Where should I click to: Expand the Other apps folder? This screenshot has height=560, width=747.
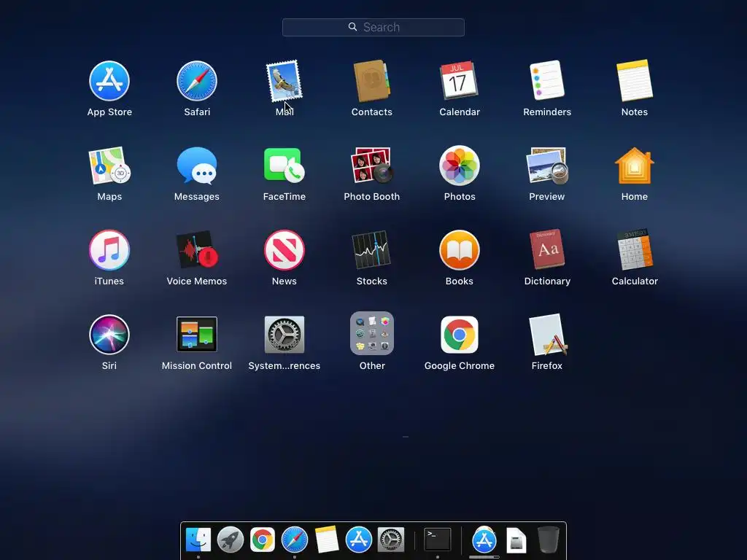(x=371, y=333)
